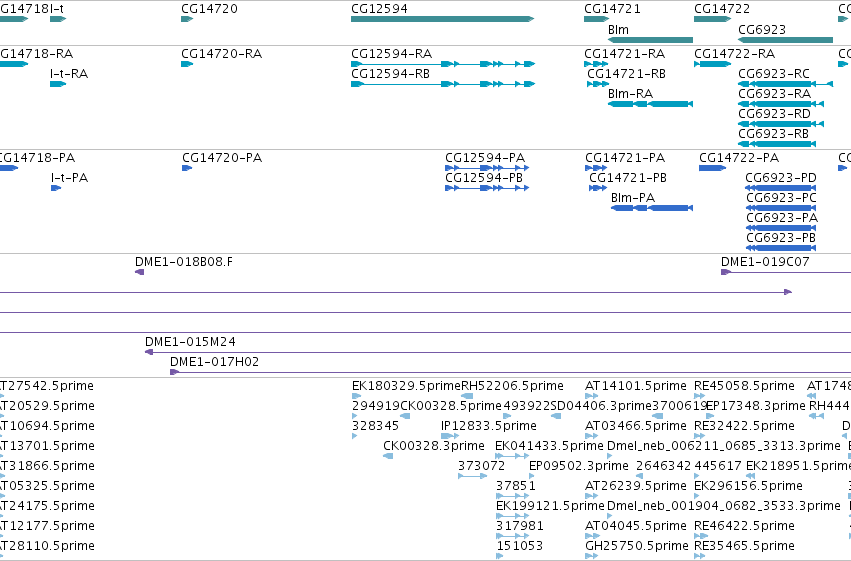
Task: Select the AT04045.5prime EST label
Action: [x=636, y=526]
